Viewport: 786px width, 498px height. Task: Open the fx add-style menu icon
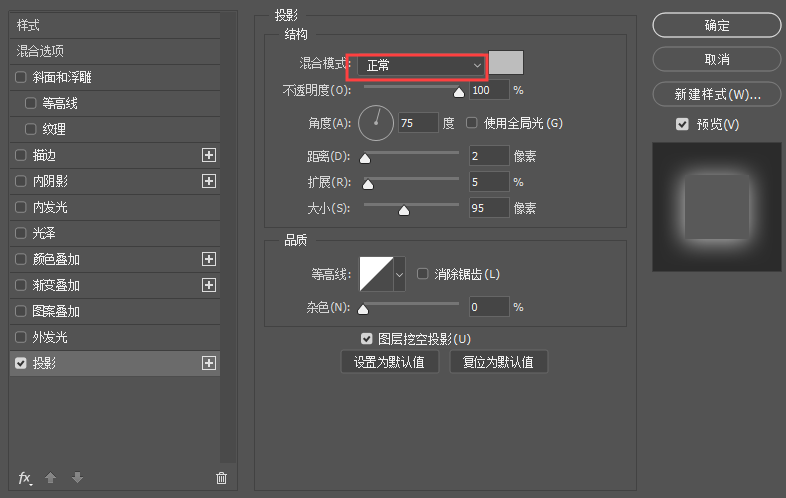(25, 478)
